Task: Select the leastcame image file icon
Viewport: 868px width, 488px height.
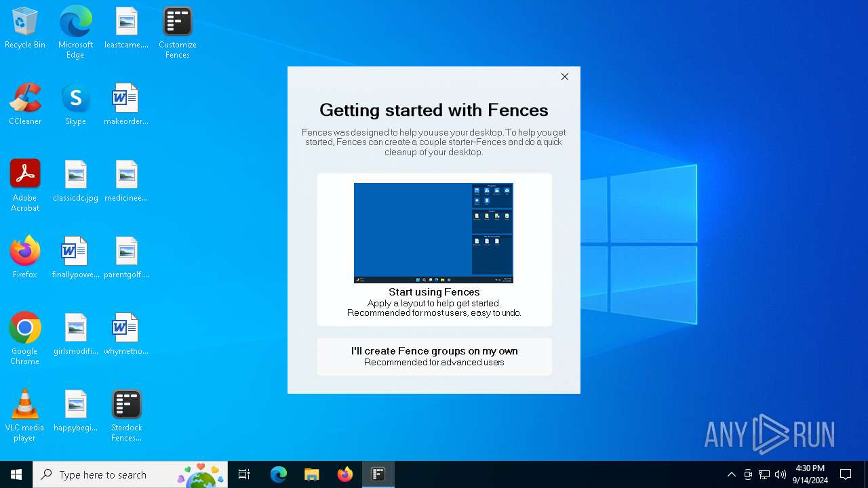Action: (126, 28)
